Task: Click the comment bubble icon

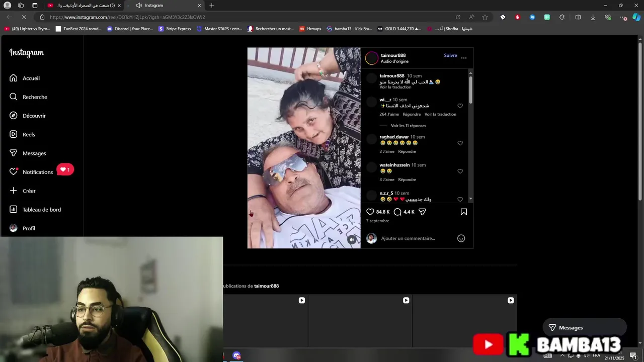Action: point(397,212)
